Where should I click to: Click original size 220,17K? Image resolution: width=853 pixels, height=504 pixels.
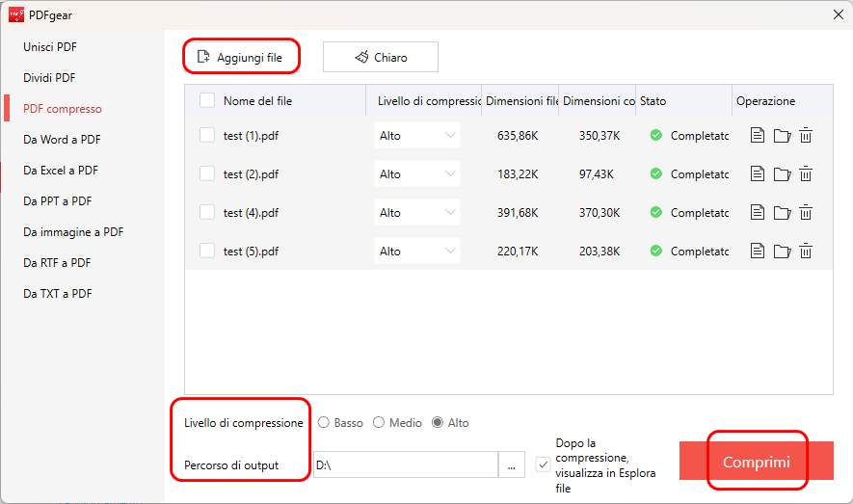tap(518, 252)
